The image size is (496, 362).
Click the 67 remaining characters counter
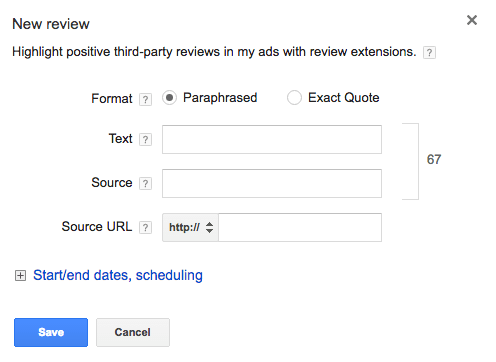tap(434, 159)
